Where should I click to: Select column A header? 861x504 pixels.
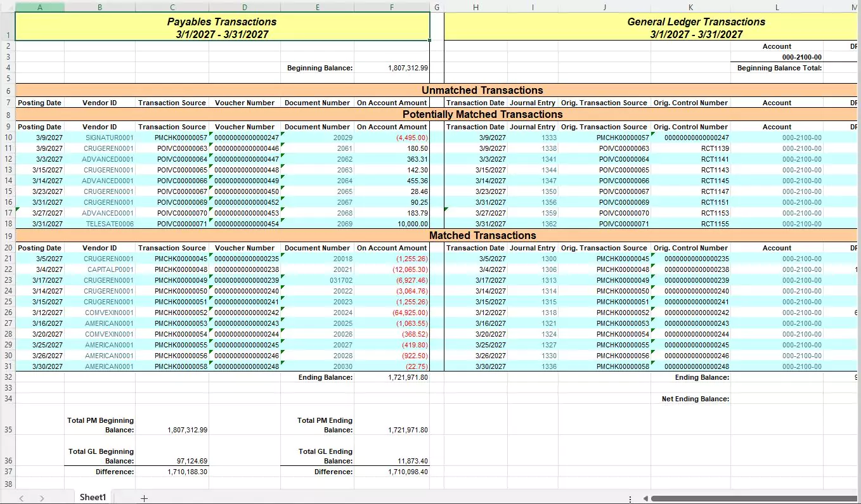click(x=39, y=6)
